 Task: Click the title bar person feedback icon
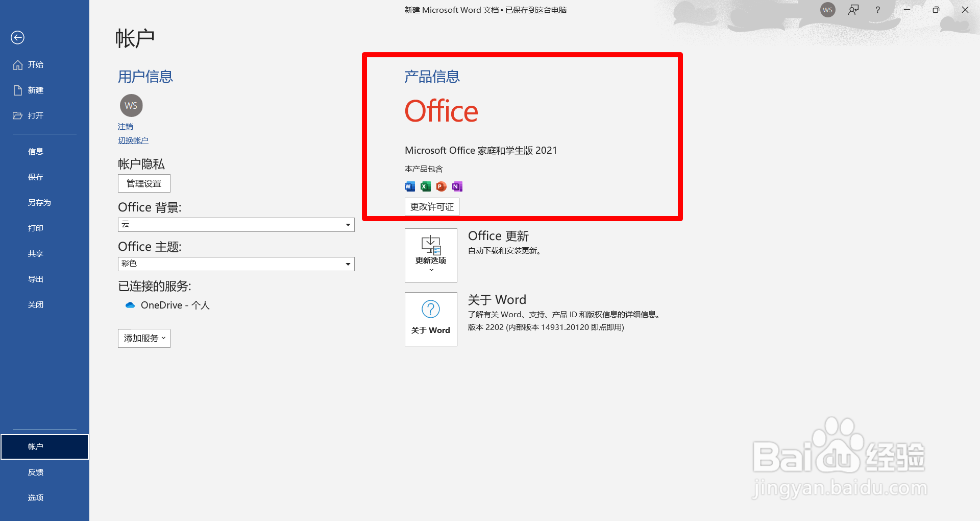pos(853,10)
